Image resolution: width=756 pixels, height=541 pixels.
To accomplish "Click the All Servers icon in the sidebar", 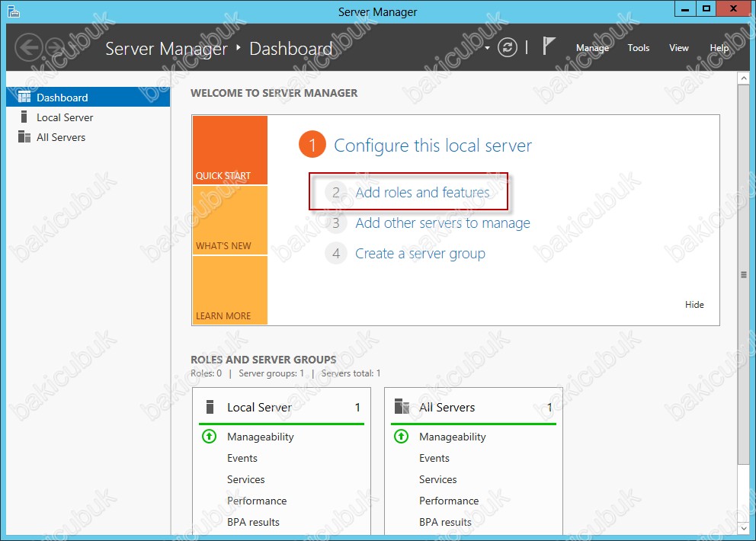I will (x=24, y=137).
